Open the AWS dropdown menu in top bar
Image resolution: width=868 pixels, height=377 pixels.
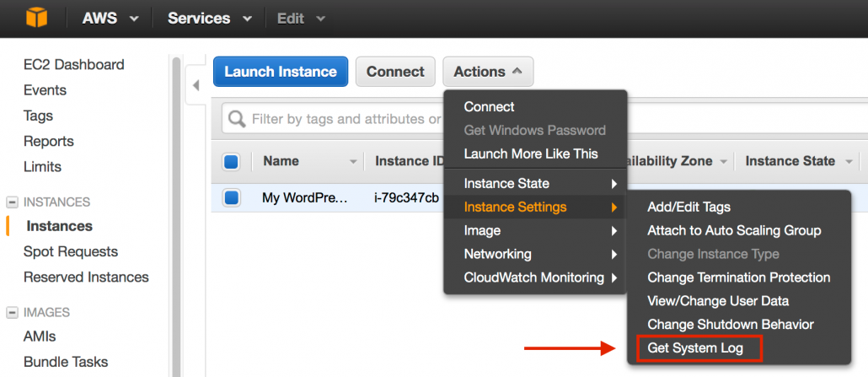[110, 19]
